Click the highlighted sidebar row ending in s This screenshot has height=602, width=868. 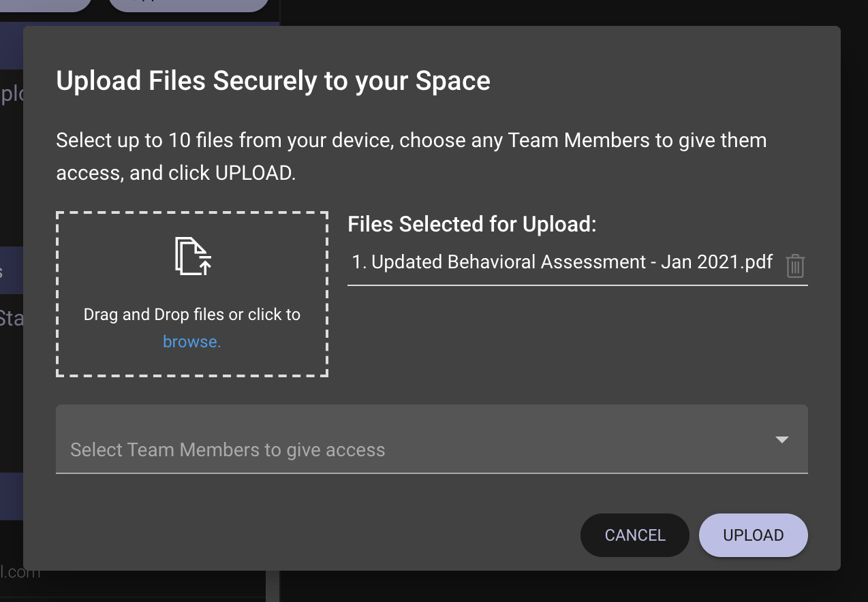[x=12, y=271]
